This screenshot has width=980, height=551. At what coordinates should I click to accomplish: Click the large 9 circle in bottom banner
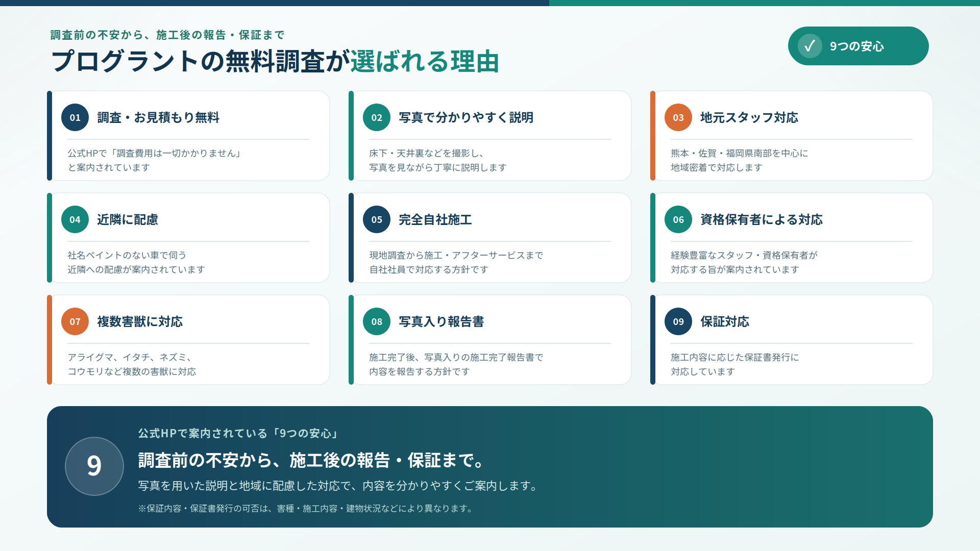click(x=94, y=466)
